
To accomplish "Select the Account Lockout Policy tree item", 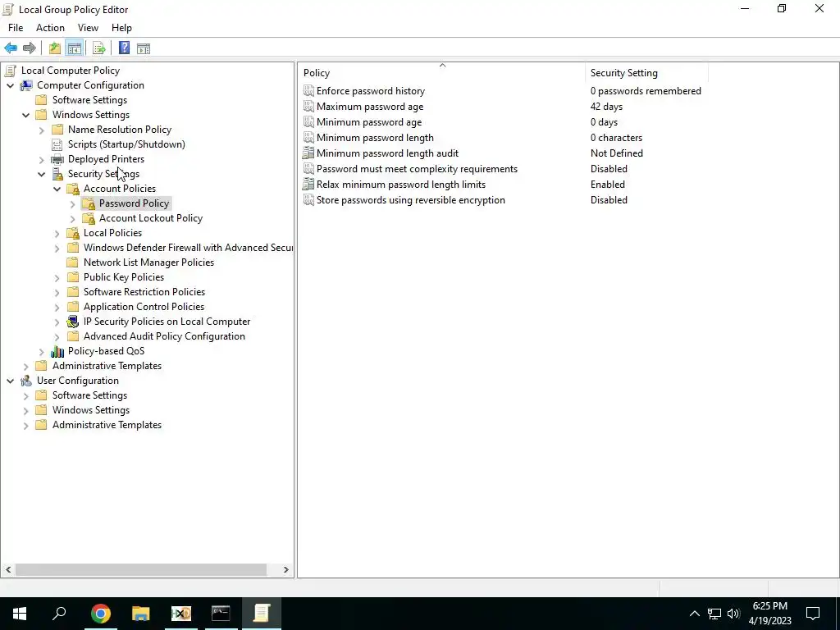I will coord(151,218).
